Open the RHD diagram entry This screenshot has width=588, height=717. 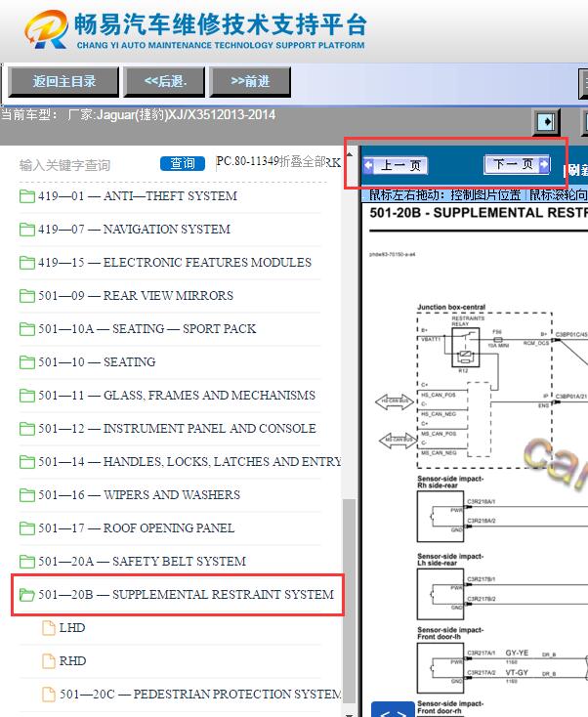coord(72,661)
